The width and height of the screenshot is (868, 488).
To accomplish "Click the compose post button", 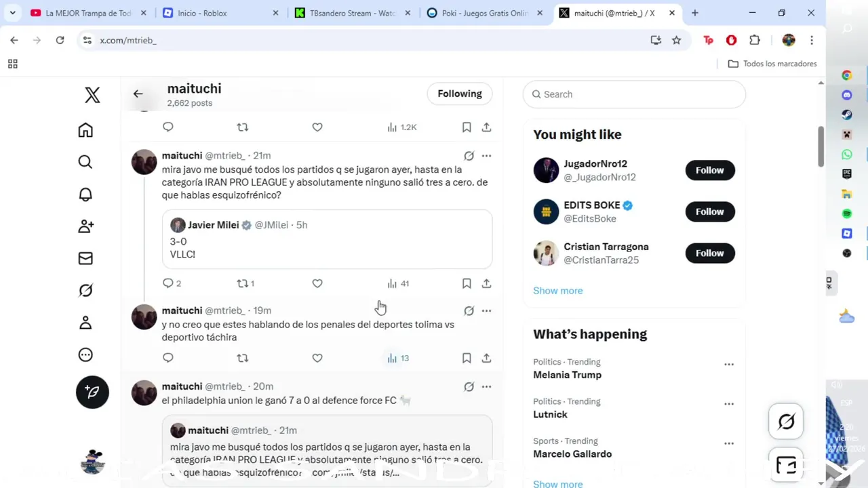I will pyautogui.click(x=92, y=392).
